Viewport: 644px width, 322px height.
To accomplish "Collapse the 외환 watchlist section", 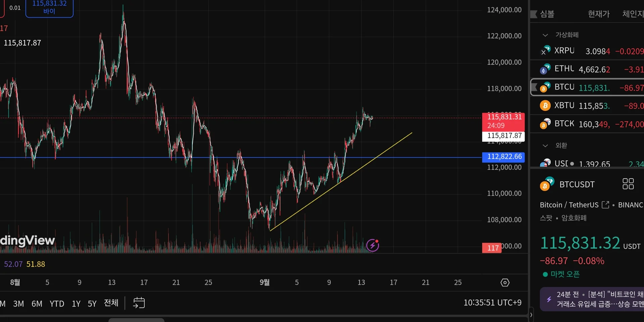I will point(545,145).
